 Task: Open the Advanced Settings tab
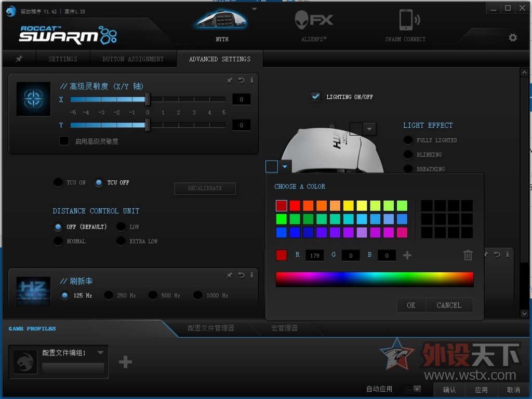coord(220,59)
